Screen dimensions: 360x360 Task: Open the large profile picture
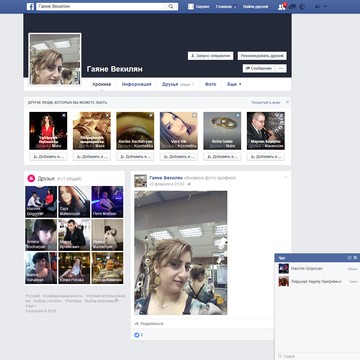point(55,59)
